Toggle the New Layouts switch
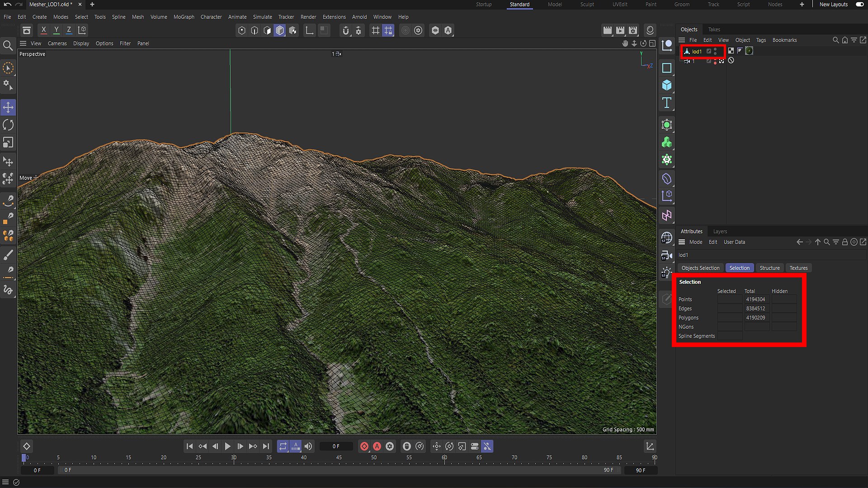Viewport: 868px width, 488px height. point(859,5)
